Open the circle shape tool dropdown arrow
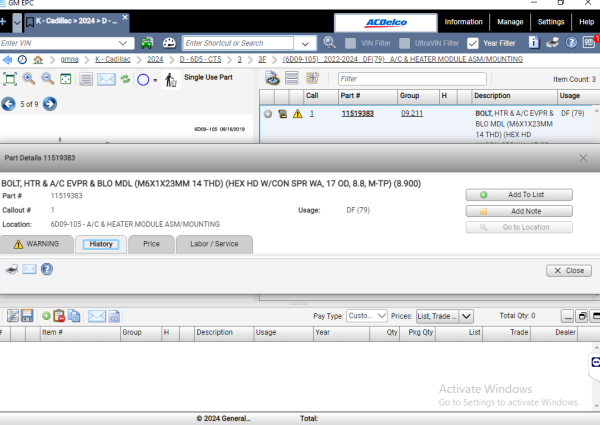This screenshot has height=425, width=600. point(155,80)
